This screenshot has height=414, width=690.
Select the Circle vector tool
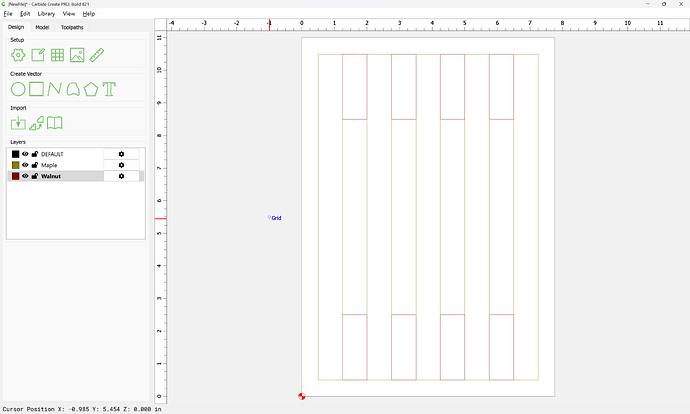pos(18,89)
